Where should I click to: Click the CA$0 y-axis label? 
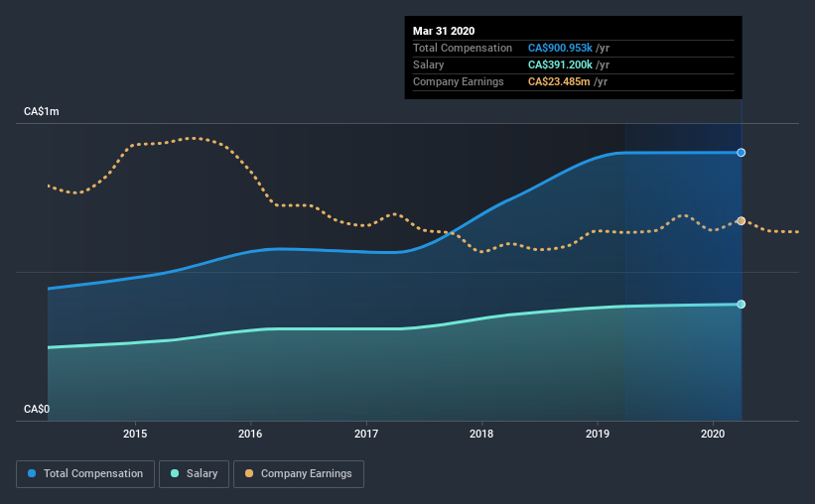[x=37, y=409]
